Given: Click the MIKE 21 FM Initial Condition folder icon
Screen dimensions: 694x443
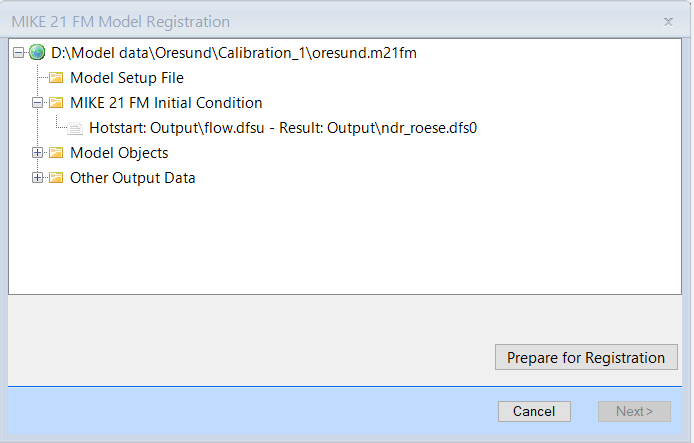Looking at the screenshot, I should (56, 103).
